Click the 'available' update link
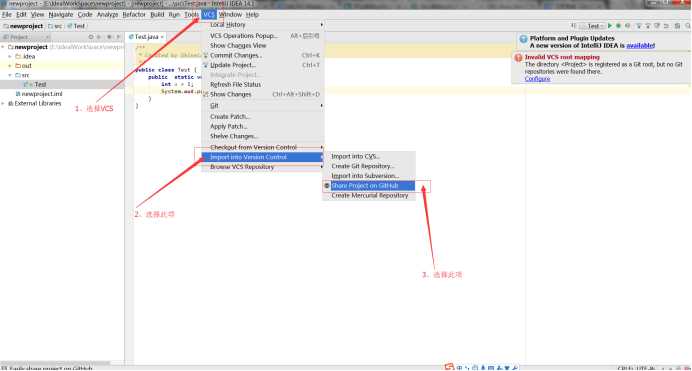Image resolution: width=692 pixels, height=371 pixels. pyautogui.click(x=640, y=46)
